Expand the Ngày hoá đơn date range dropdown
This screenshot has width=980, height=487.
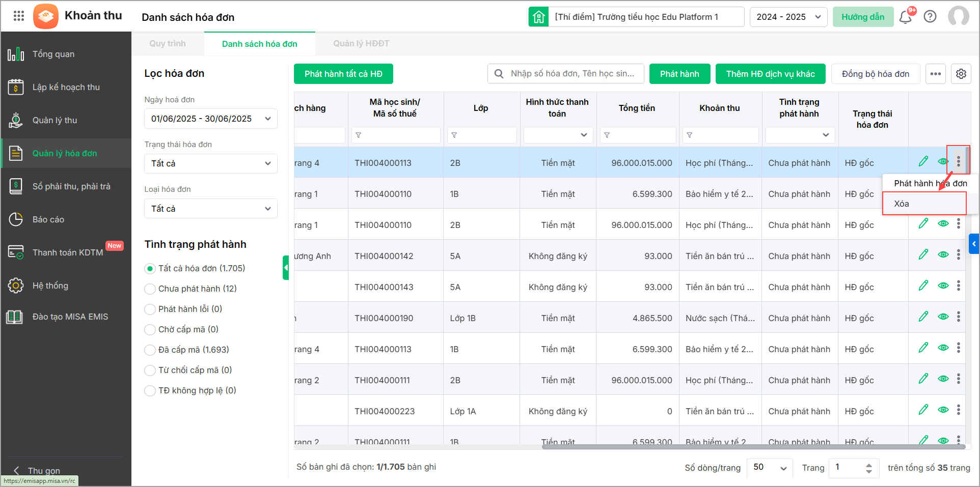pyautogui.click(x=210, y=119)
